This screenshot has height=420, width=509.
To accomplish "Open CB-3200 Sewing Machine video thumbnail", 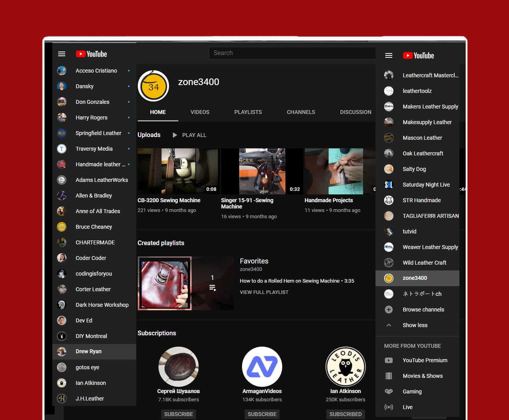I will point(178,171).
